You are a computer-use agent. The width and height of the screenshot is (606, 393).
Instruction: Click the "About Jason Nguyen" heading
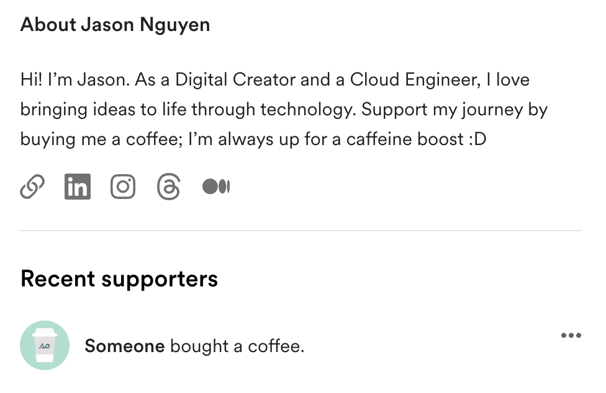point(115,25)
